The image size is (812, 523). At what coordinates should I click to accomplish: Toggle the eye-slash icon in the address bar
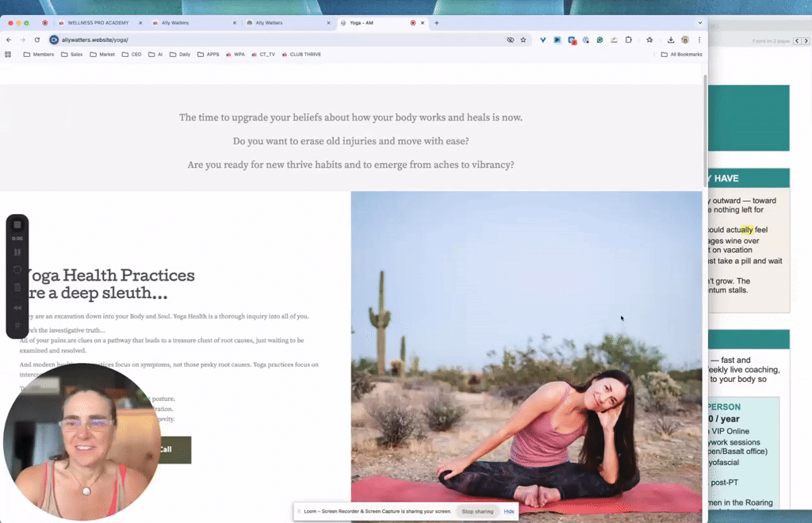tap(511, 40)
